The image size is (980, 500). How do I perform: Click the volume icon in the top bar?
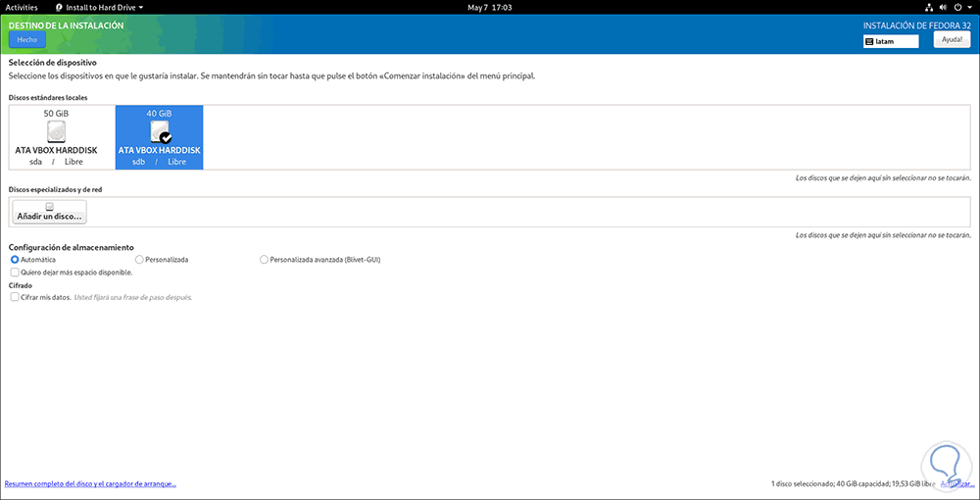click(943, 8)
